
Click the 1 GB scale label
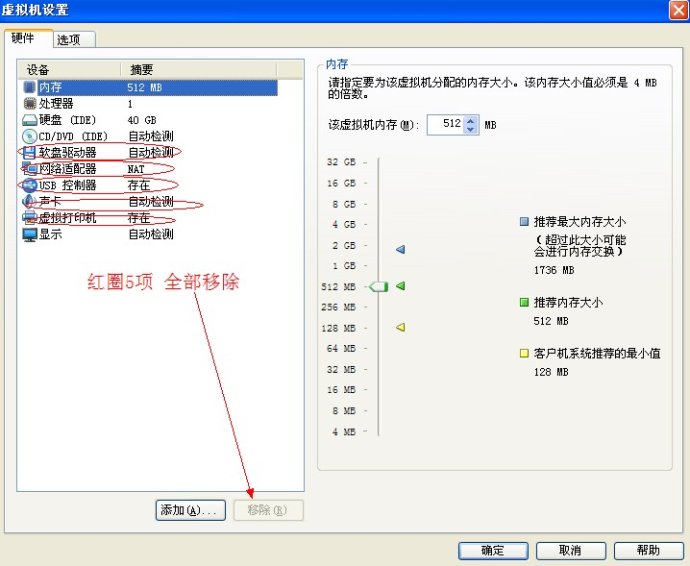(344, 266)
